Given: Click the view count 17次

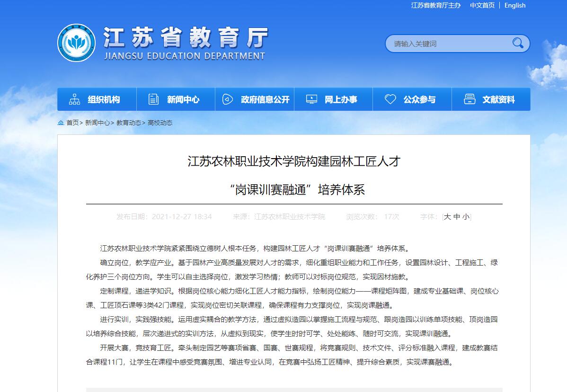Looking at the screenshot, I should coord(391,217).
